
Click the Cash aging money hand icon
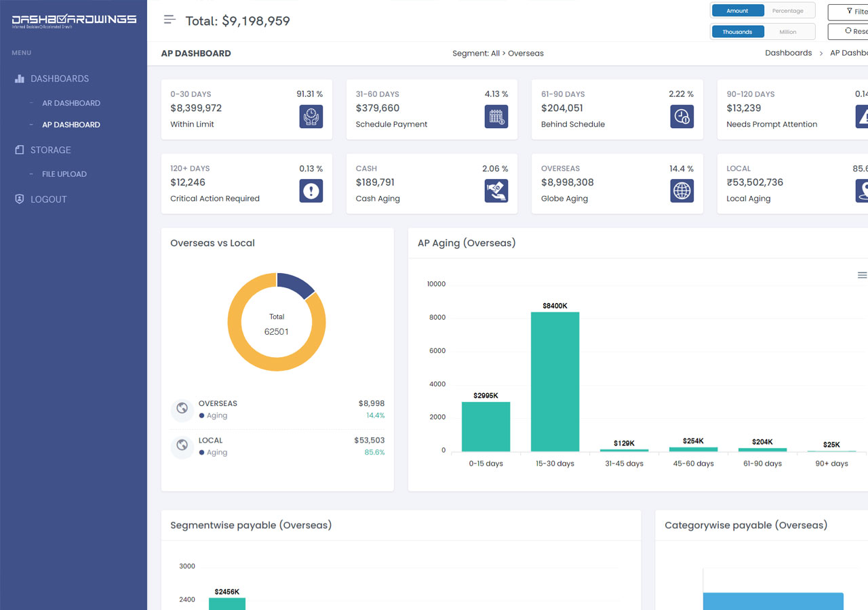point(496,191)
